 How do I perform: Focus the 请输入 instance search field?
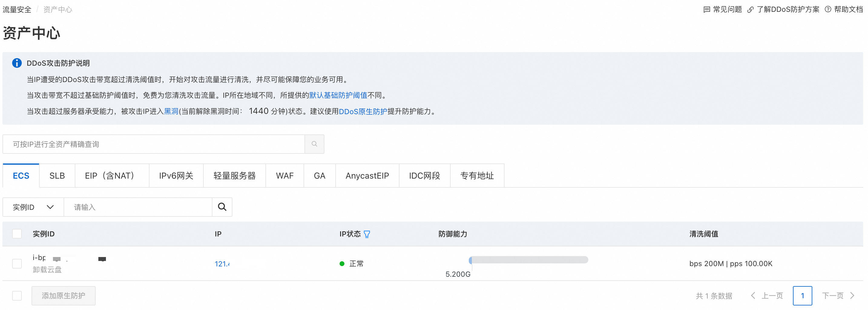138,207
